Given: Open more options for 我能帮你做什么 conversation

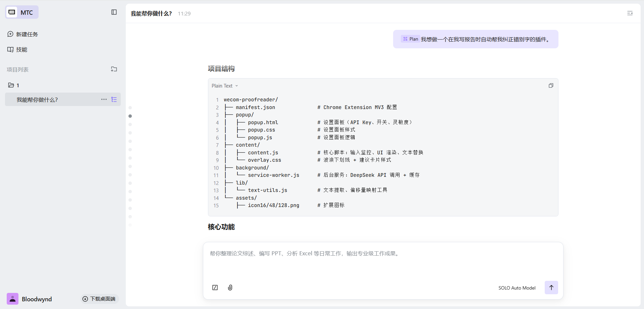Looking at the screenshot, I should tap(104, 99).
